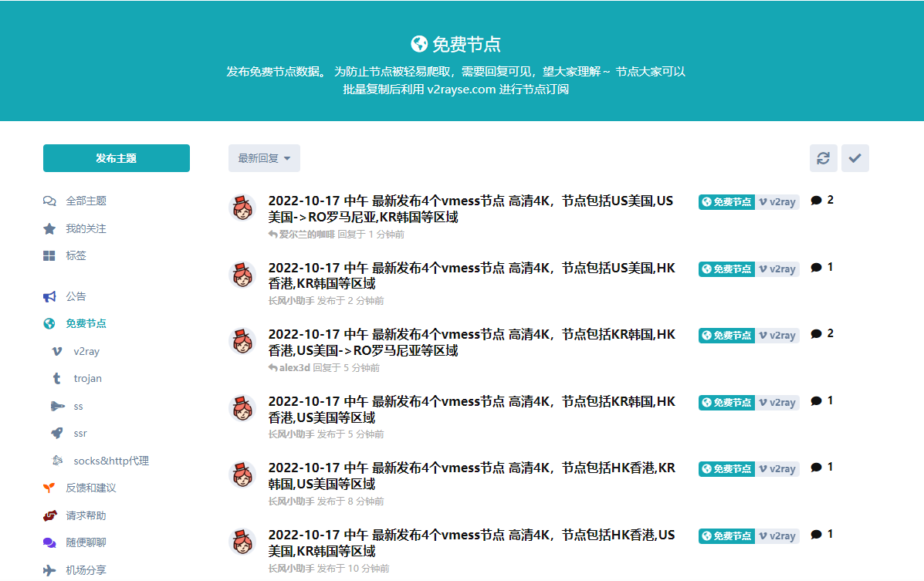
Task: Open the v2ray sidebar subcategory
Action: (86, 351)
